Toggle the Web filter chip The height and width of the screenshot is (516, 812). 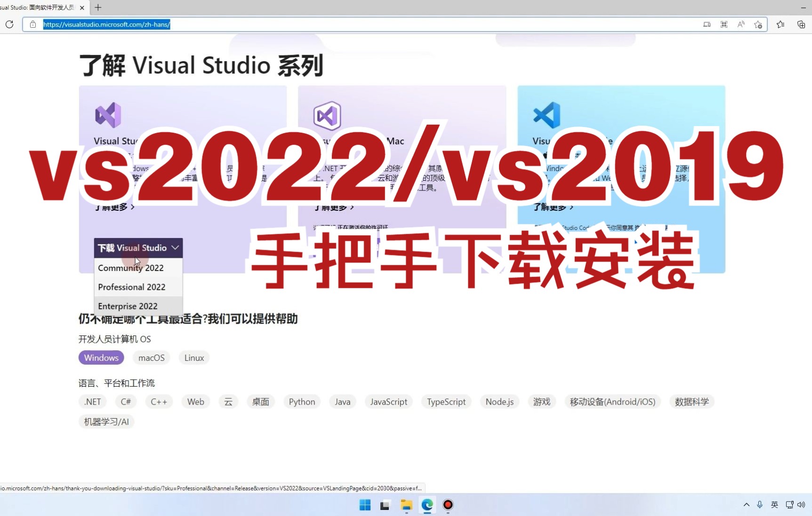click(196, 402)
